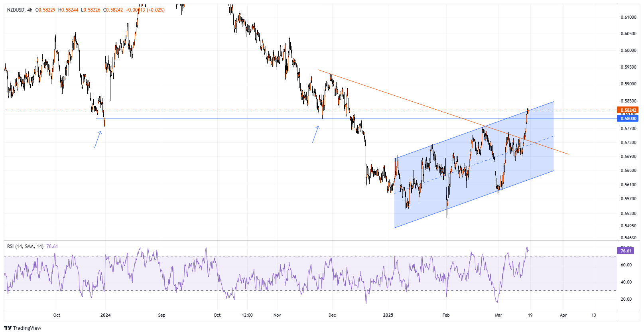Click the 0.56100 price axis label

[628, 185]
